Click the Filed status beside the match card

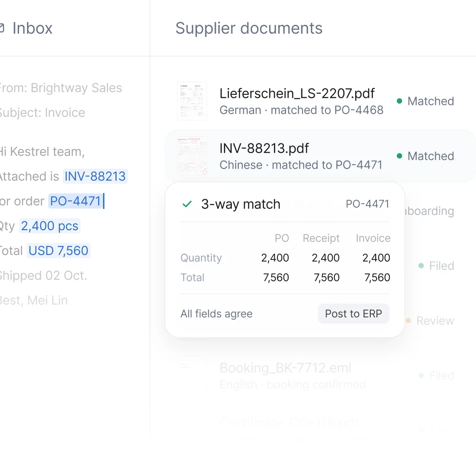tap(436, 266)
